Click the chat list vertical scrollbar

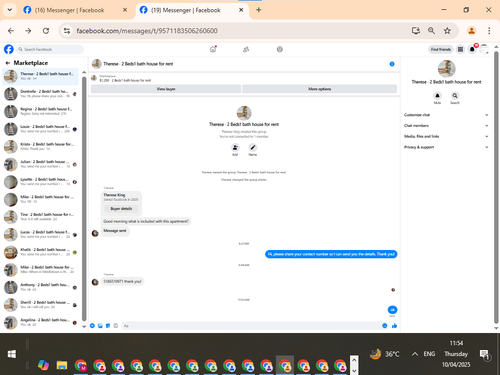click(x=84, y=198)
